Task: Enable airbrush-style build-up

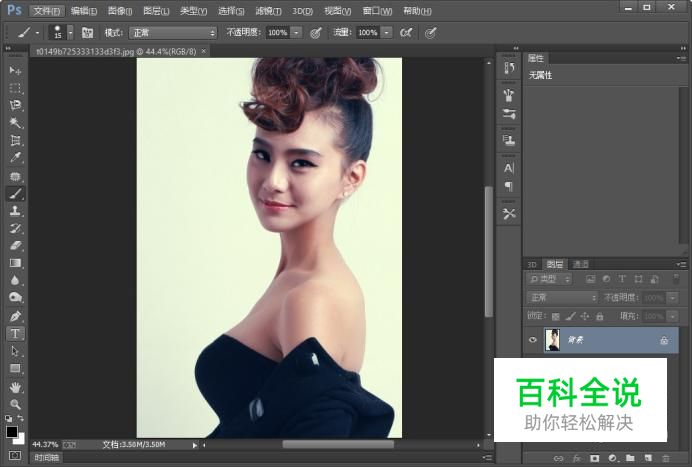Action: pyautogui.click(x=406, y=33)
